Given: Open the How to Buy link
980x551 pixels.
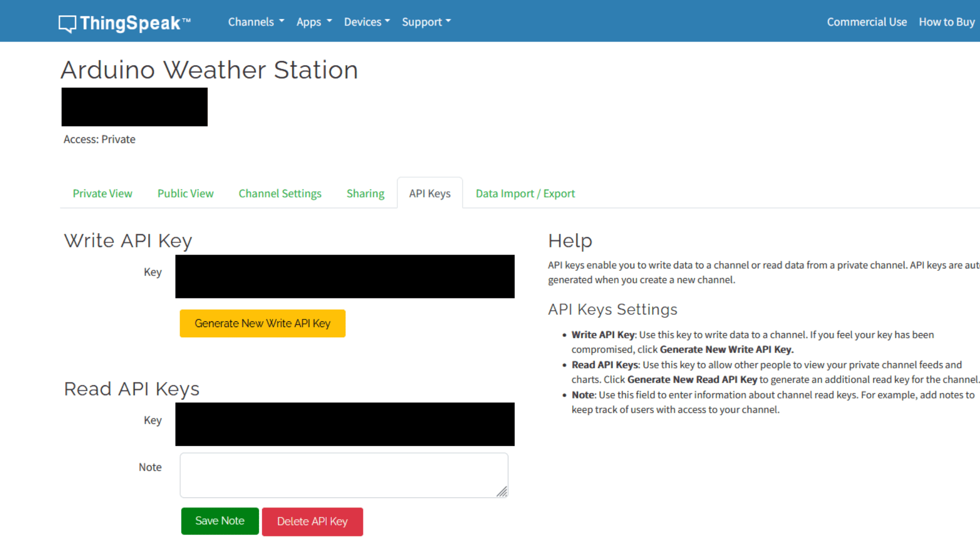Looking at the screenshot, I should pyautogui.click(x=947, y=22).
